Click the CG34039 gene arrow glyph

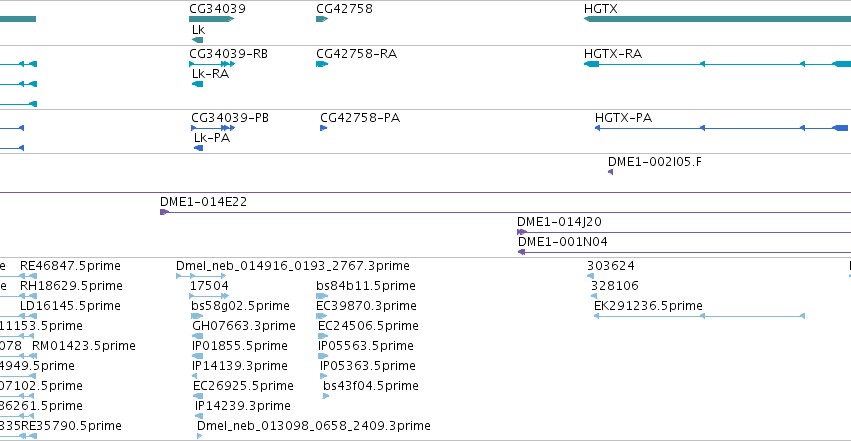point(212,20)
